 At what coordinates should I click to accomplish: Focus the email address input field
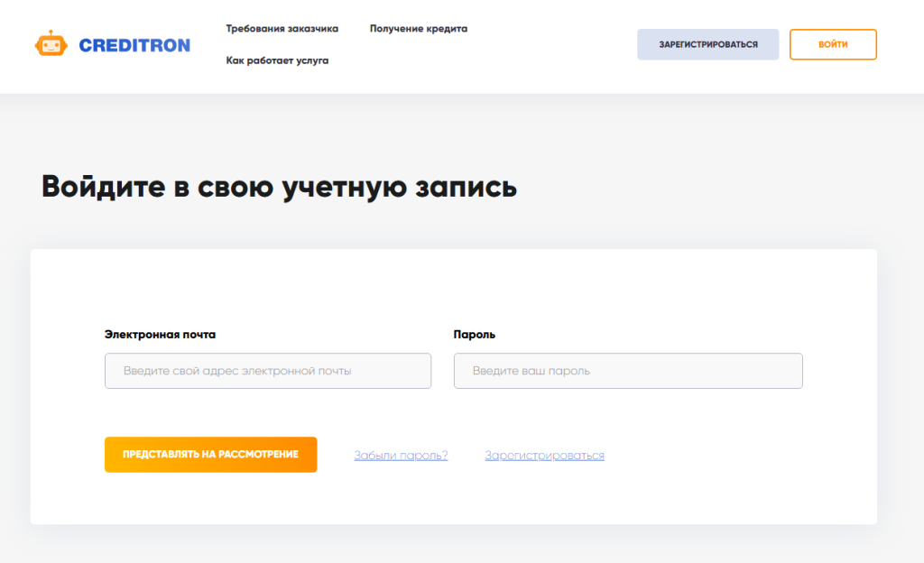[x=267, y=371]
